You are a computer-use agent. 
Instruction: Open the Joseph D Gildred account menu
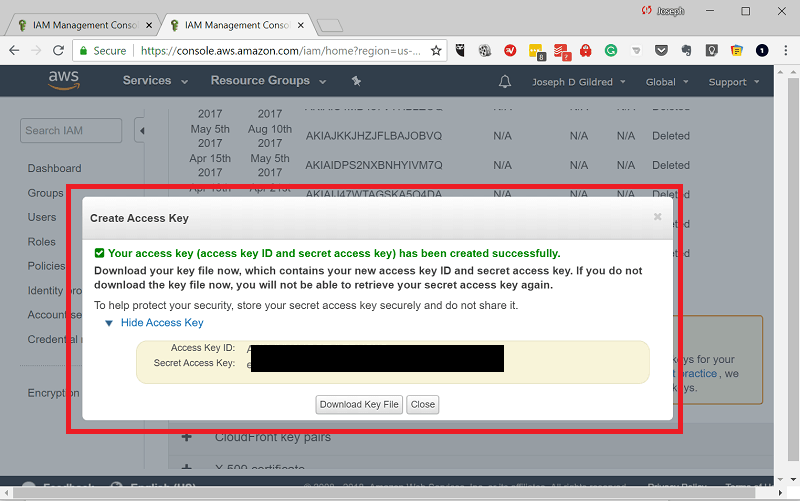point(579,82)
